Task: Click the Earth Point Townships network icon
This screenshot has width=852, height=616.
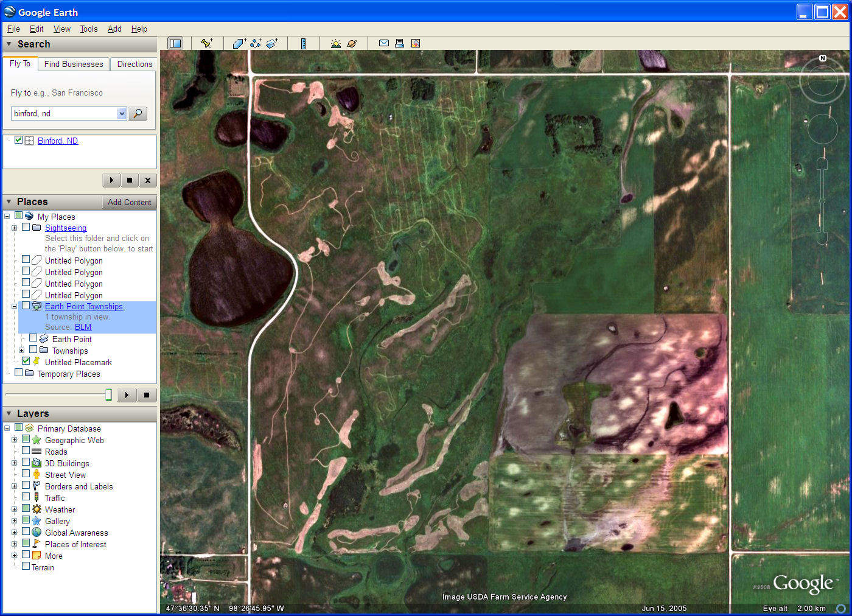Action: [x=37, y=306]
